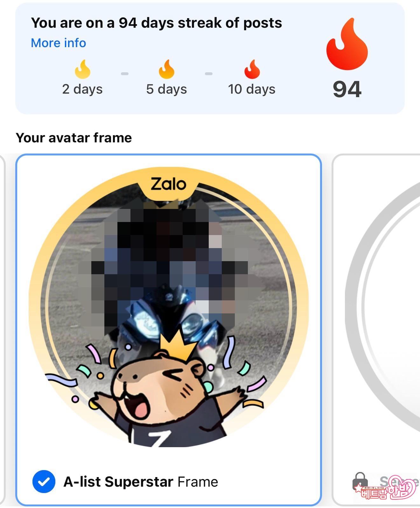Select the locked grey avatar frame card
420x508 pixels.
[x=376, y=330]
